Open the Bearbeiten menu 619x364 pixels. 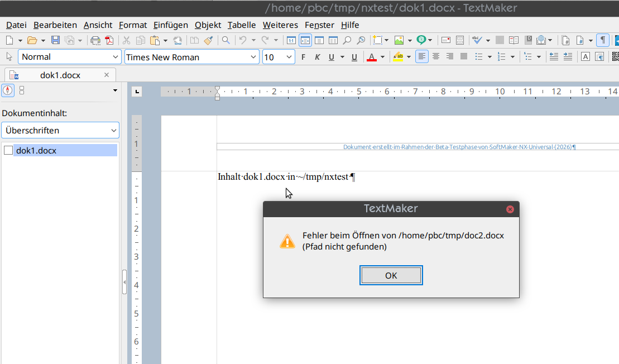[55, 25]
